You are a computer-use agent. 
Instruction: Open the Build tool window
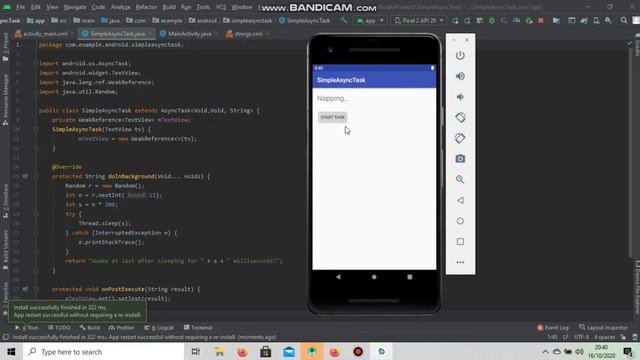90,328
